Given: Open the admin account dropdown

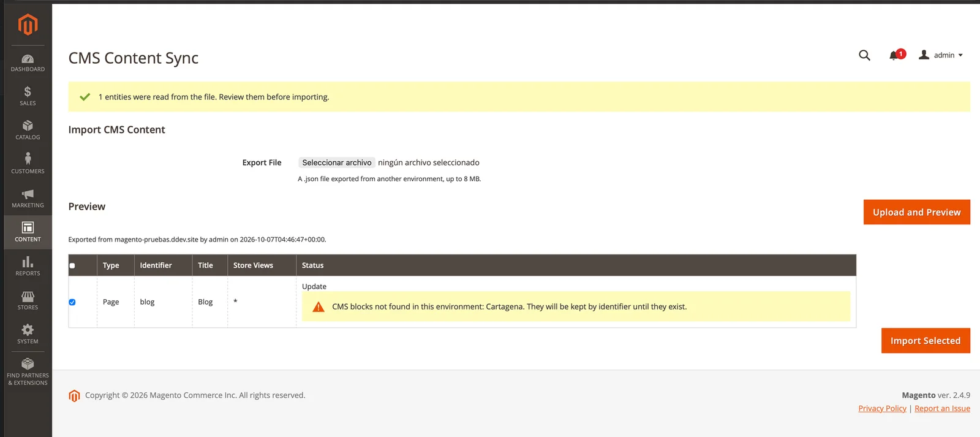Looking at the screenshot, I should pos(941,55).
